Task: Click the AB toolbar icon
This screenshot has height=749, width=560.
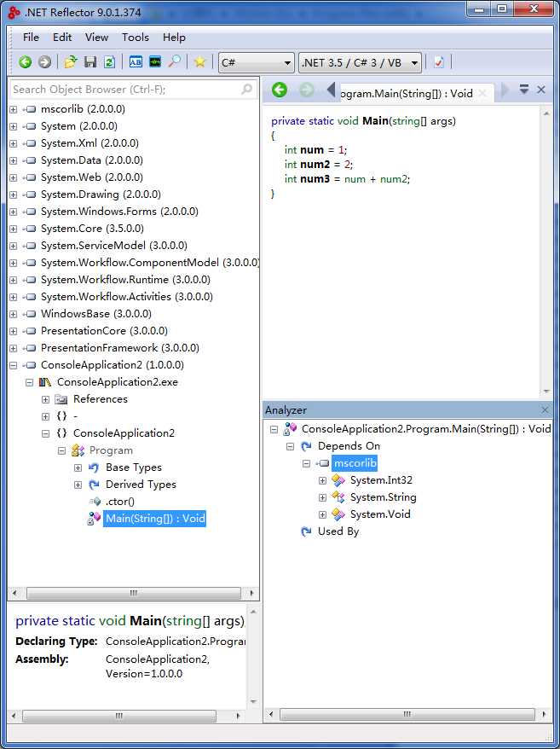Action: click(x=136, y=62)
